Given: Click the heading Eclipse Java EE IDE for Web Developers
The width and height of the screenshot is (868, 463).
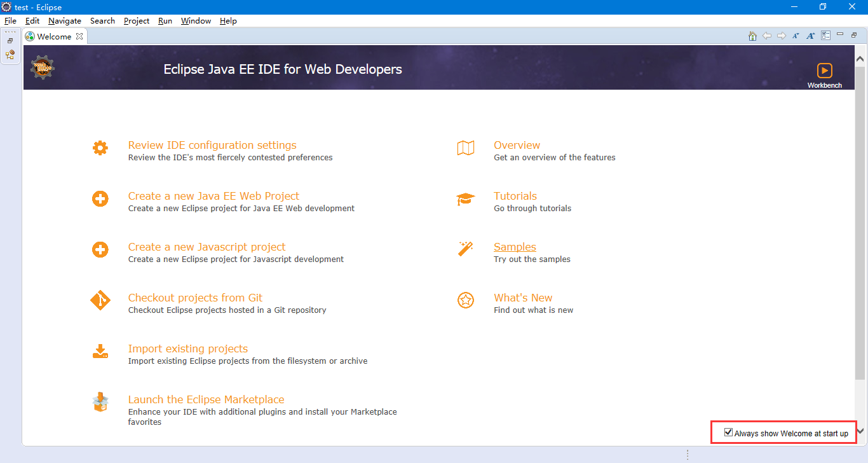Looking at the screenshot, I should pyautogui.click(x=283, y=69).
